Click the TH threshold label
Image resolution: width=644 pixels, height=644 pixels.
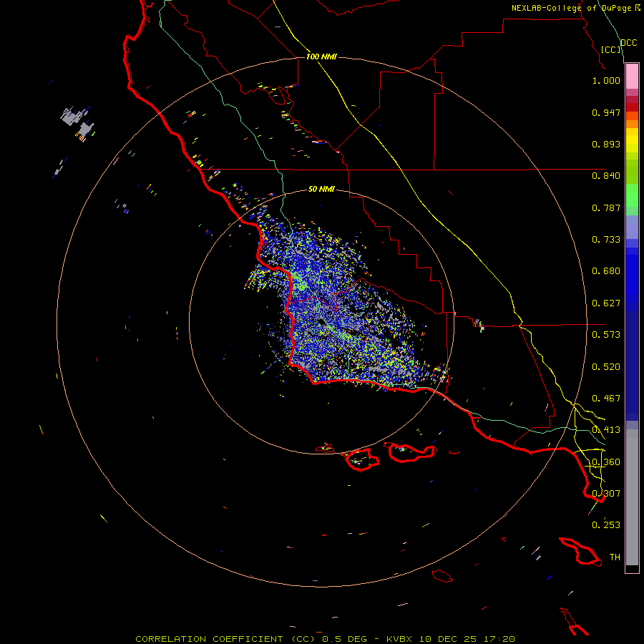tap(615, 557)
